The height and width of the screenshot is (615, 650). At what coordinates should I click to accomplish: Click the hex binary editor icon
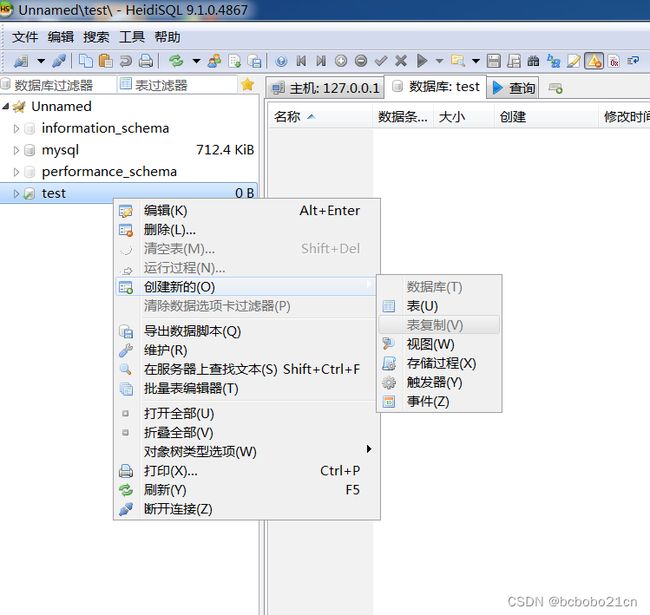coord(614,61)
